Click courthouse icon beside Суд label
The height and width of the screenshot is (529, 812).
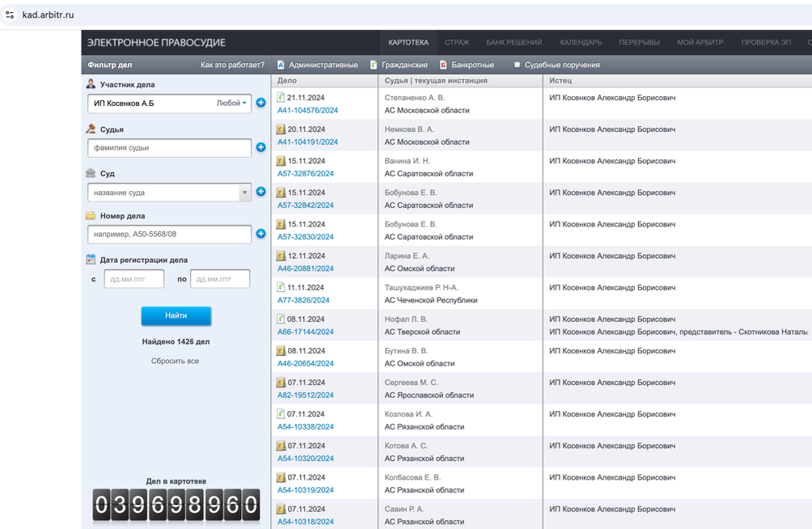[91, 172]
